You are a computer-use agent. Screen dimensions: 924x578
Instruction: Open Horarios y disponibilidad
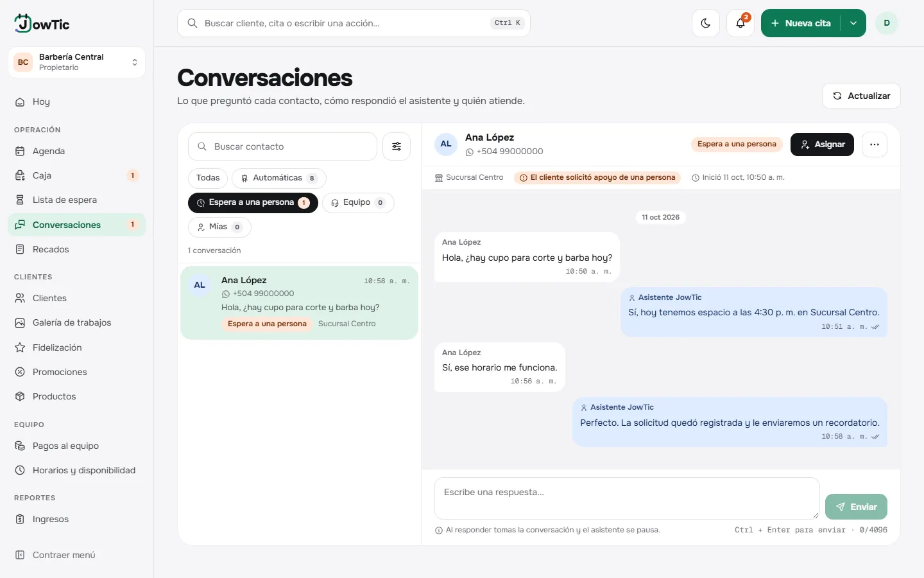coord(76,470)
